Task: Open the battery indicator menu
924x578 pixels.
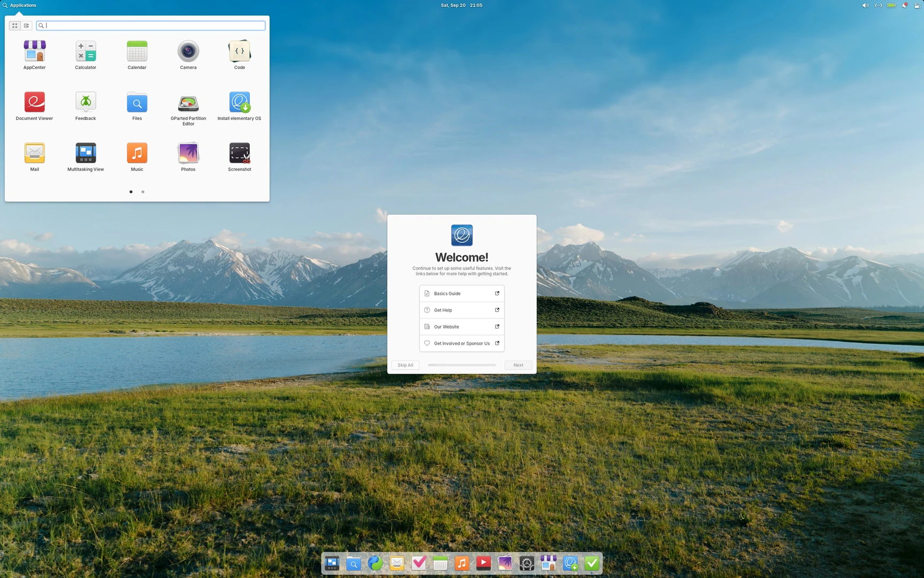Action: tap(891, 5)
